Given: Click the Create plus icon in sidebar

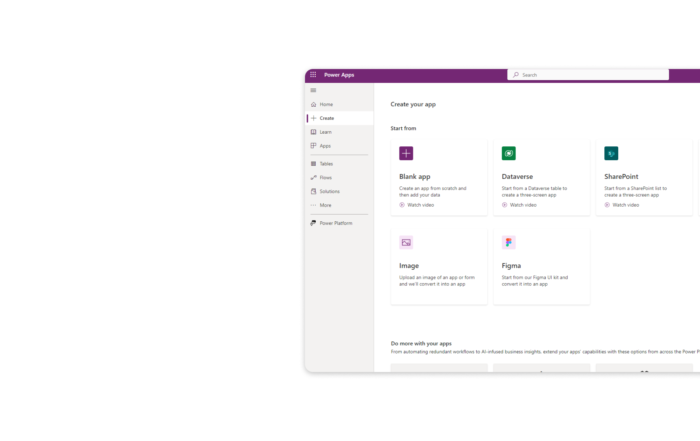Looking at the screenshot, I should pyautogui.click(x=313, y=118).
